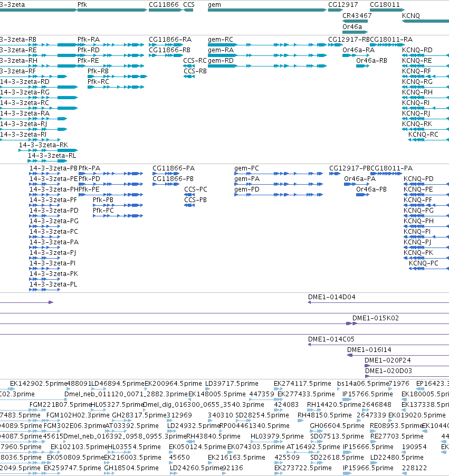The width and height of the screenshot is (449, 476).
Task: Select the EK274117.5prime EST label
Action: pos(302,384)
